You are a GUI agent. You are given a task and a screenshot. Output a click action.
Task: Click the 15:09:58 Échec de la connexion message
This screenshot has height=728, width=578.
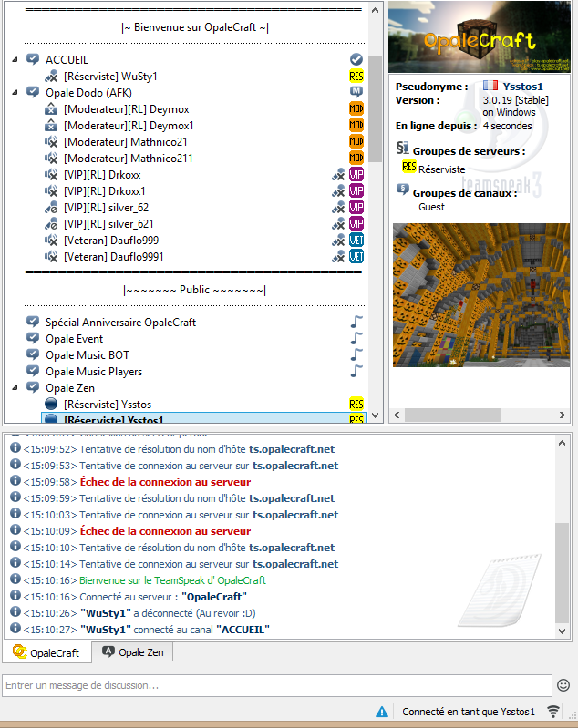(165, 482)
